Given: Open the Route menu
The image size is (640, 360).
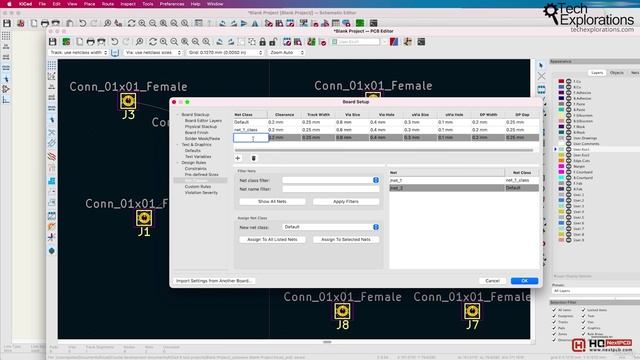Looking at the screenshot, I should [108, 4].
